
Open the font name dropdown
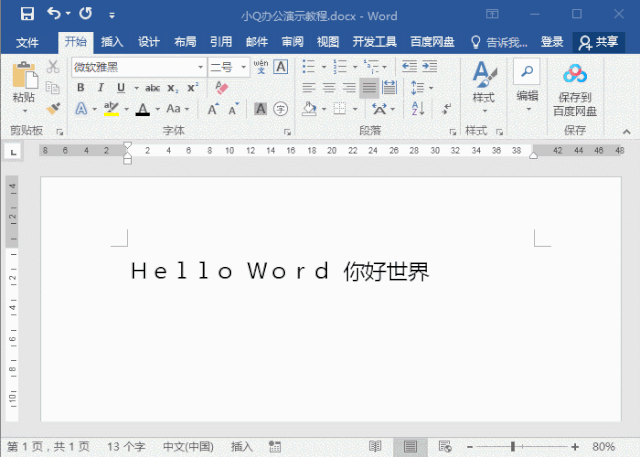click(x=200, y=67)
